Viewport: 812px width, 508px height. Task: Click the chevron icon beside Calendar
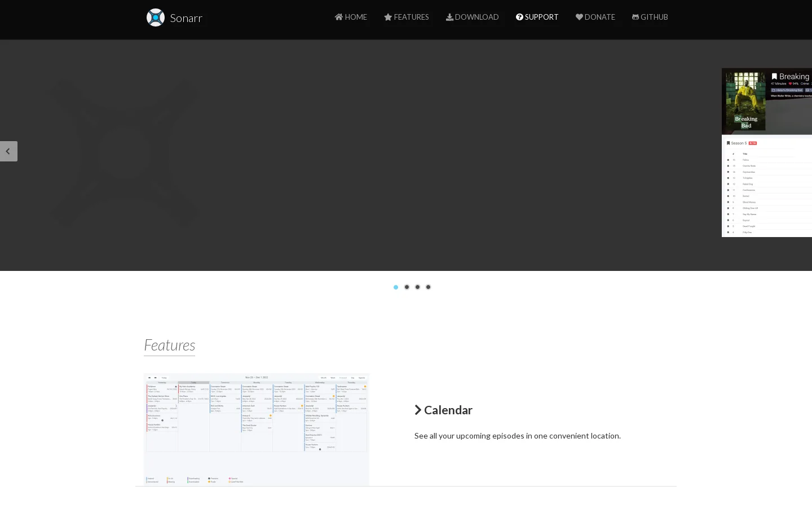[418, 410]
